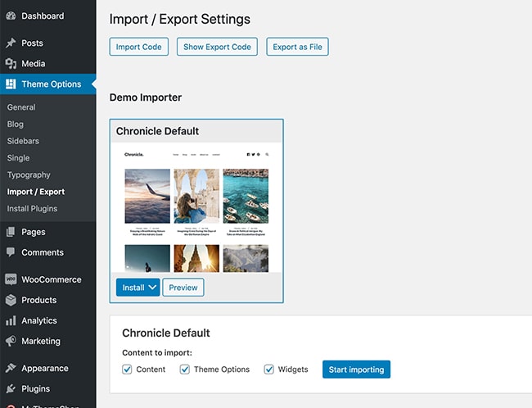Click the Show Export Code button

pos(217,47)
